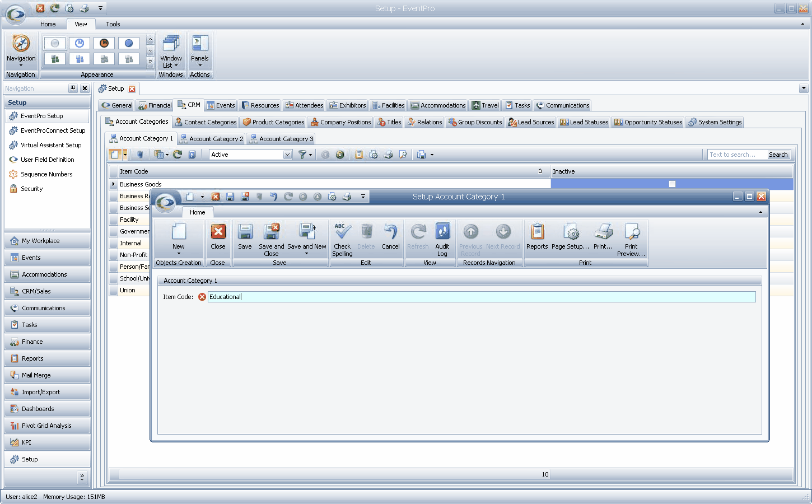This screenshot has height=504, width=812.
Task: Open the Audit Log
Action: (442, 239)
